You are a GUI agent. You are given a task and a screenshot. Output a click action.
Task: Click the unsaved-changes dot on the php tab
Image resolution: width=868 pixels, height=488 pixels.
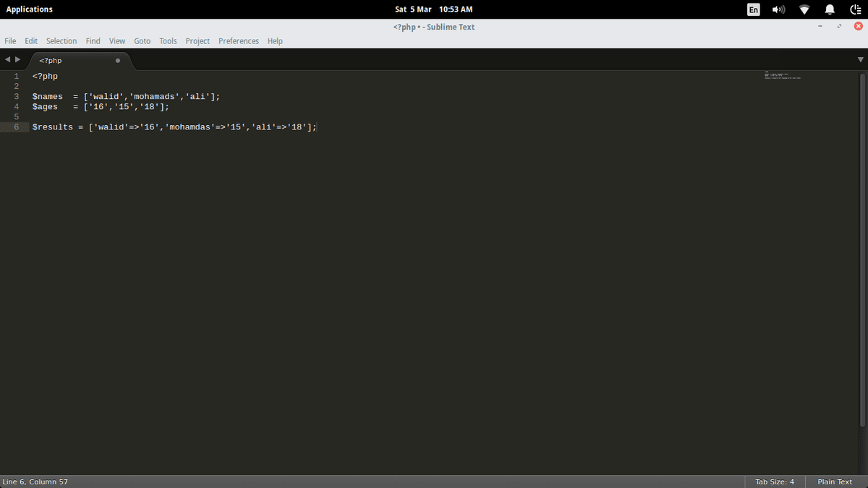pos(117,61)
